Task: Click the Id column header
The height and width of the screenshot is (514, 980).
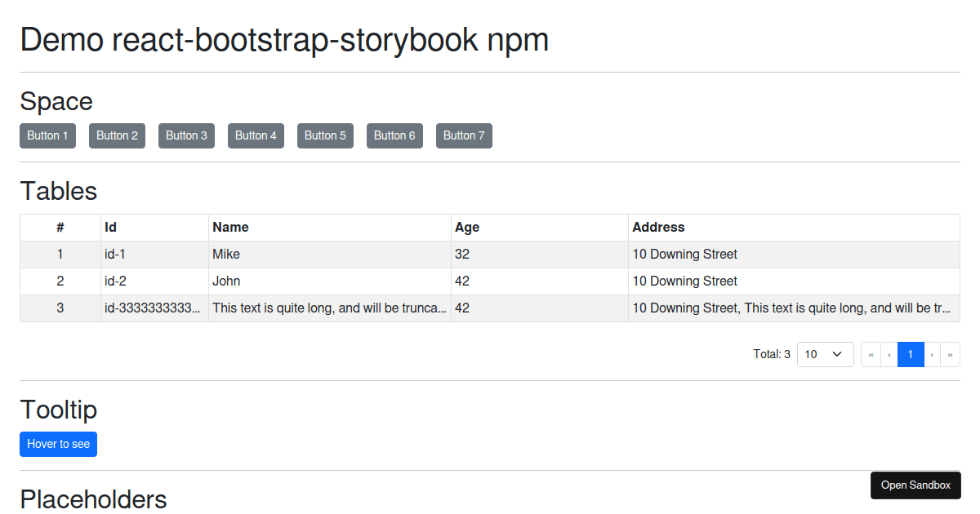Action: 110,227
